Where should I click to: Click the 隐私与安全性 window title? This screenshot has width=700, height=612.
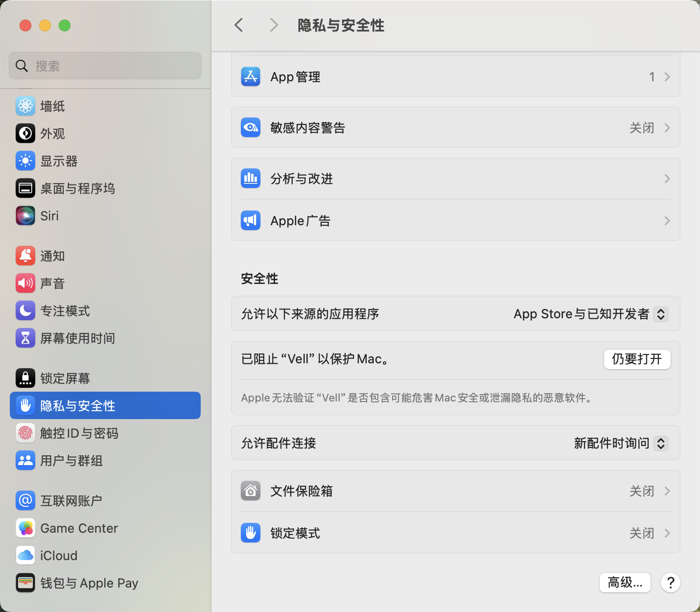[x=341, y=25]
